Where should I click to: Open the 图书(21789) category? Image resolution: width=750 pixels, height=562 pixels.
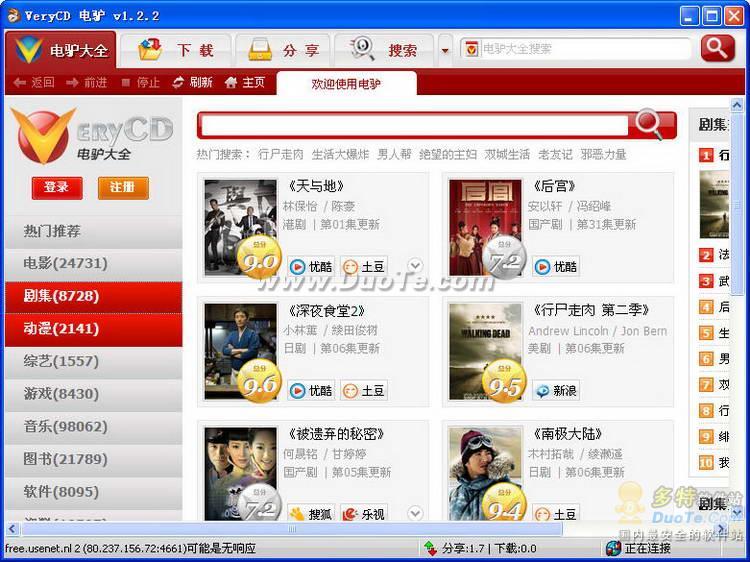tap(94, 459)
